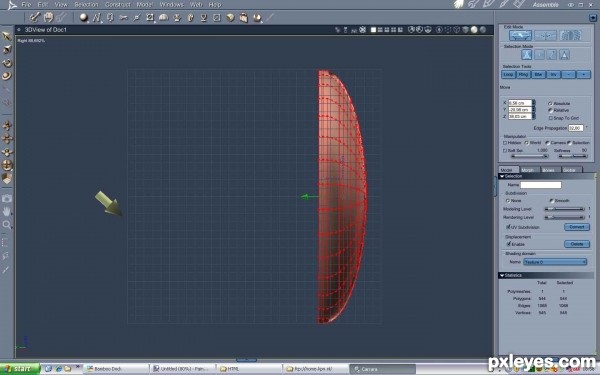This screenshot has width=600, height=375.
Task: Open Shading domain Name dropdown
Action: click(x=555, y=262)
